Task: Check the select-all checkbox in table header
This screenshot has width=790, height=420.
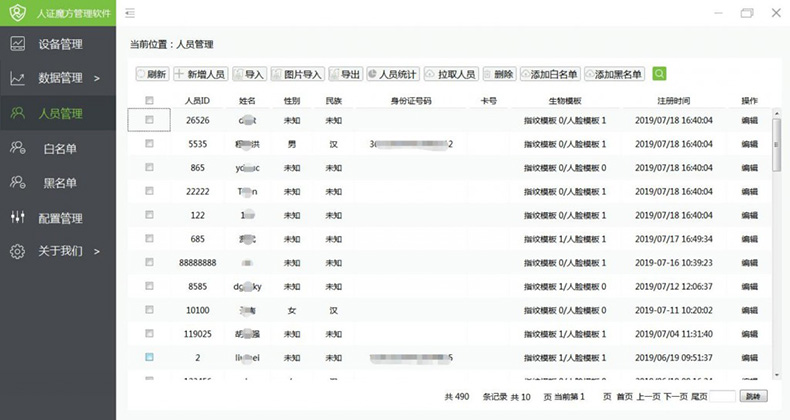Action: (149, 101)
